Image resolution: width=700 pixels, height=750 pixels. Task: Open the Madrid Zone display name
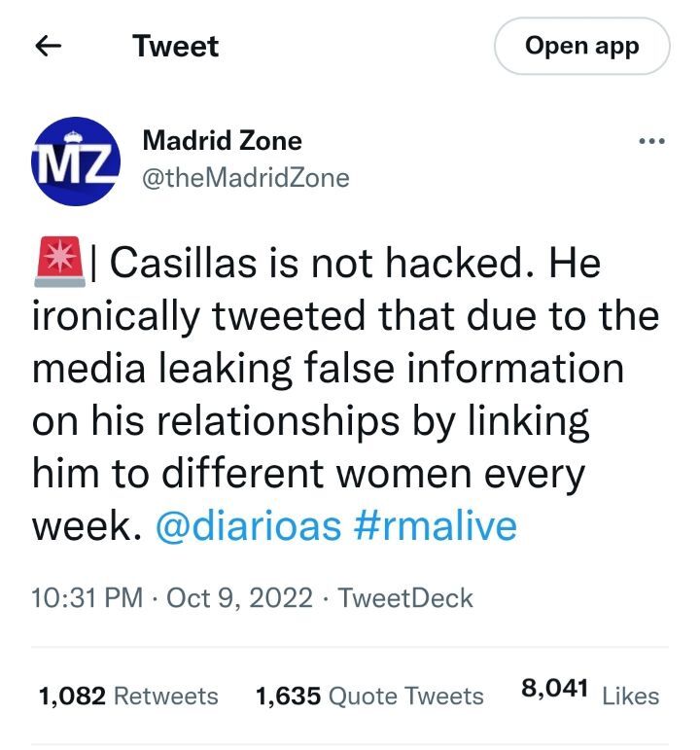pyautogui.click(x=222, y=140)
